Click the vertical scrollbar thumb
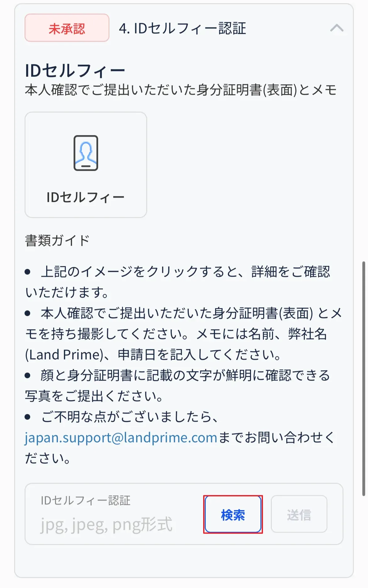 point(364,377)
